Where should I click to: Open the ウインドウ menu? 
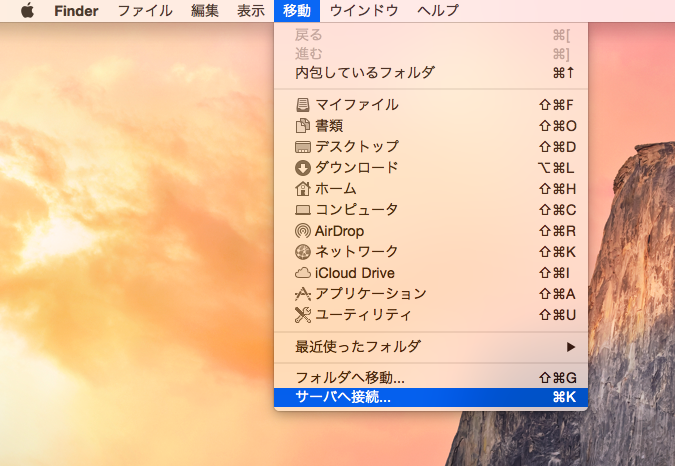pyautogui.click(x=364, y=11)
